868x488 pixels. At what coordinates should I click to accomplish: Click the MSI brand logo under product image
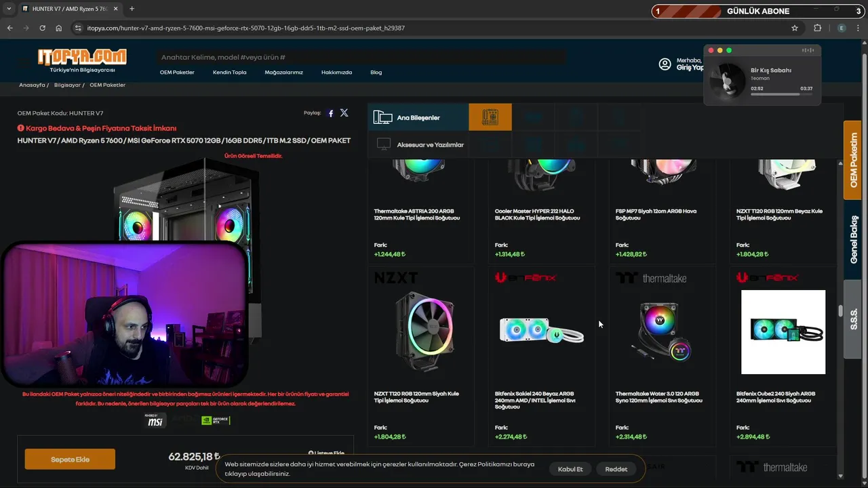click(x=157, y=420)
